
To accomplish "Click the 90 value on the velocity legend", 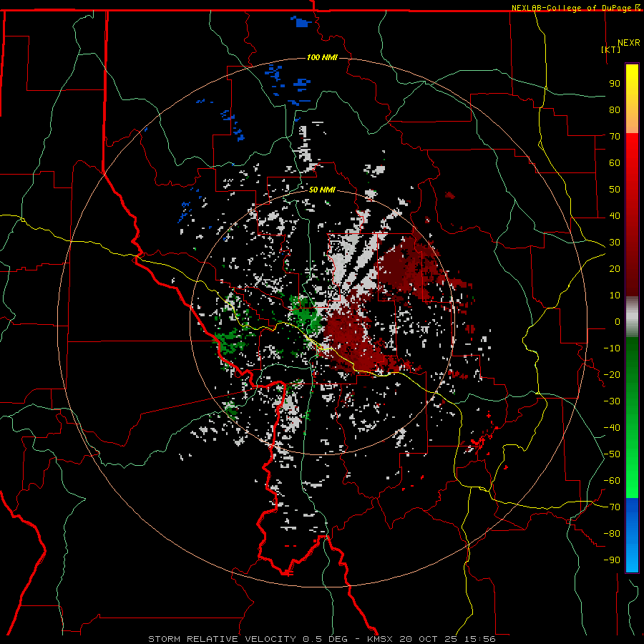I will (x=615, y=84).
